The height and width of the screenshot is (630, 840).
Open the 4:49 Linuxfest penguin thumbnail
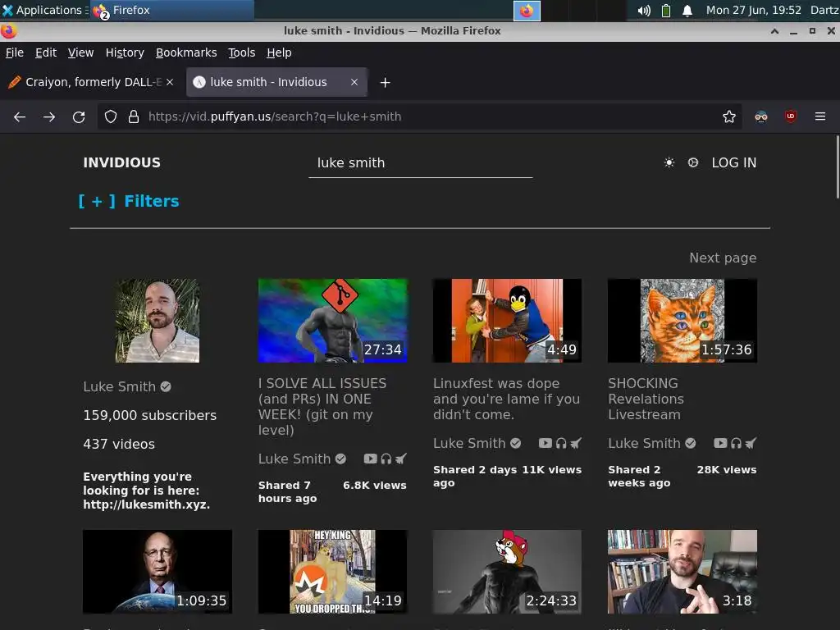[x=507, y=321]
